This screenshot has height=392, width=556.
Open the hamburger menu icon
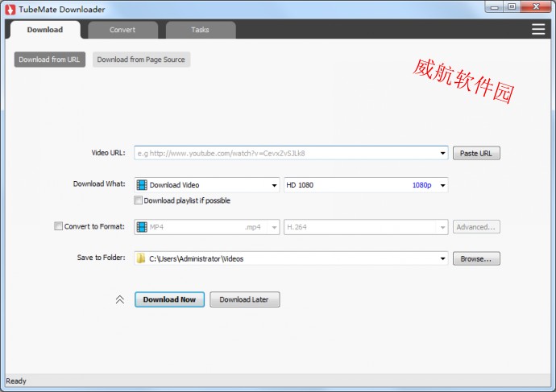tap(538, 29)
